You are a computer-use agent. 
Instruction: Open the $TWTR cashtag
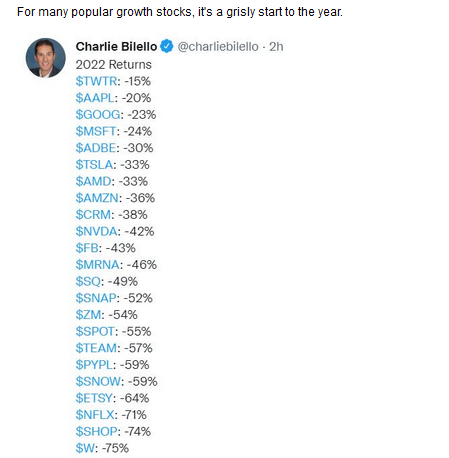point(97,81)
